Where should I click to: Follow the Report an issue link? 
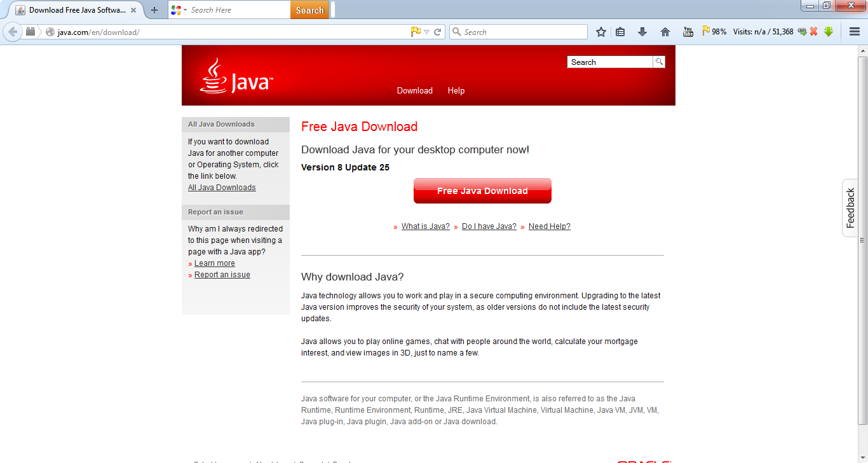click(x=222, y=275)
